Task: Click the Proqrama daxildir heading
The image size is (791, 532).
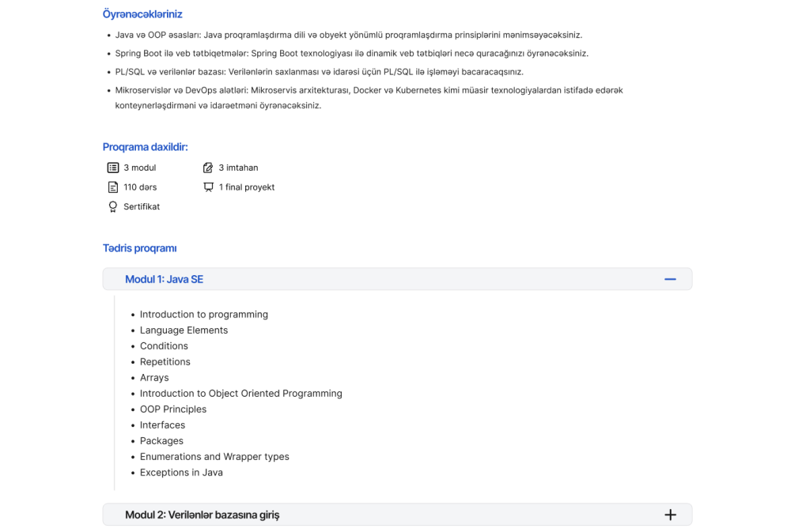Action: coord(145,147)
